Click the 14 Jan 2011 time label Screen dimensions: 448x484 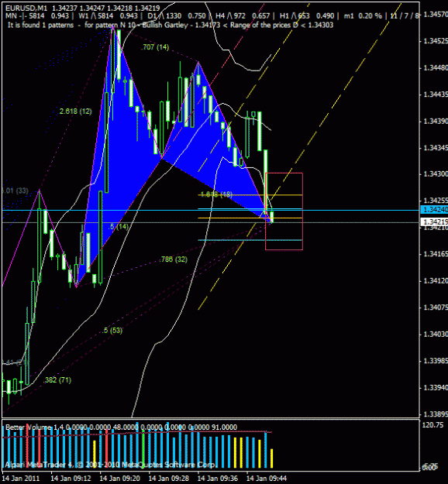click(21, 479)
